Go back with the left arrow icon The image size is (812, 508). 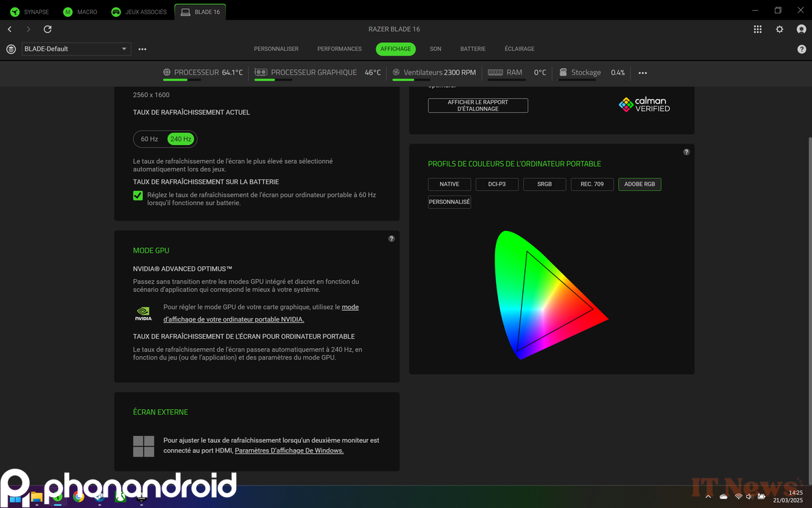(9, 29)
